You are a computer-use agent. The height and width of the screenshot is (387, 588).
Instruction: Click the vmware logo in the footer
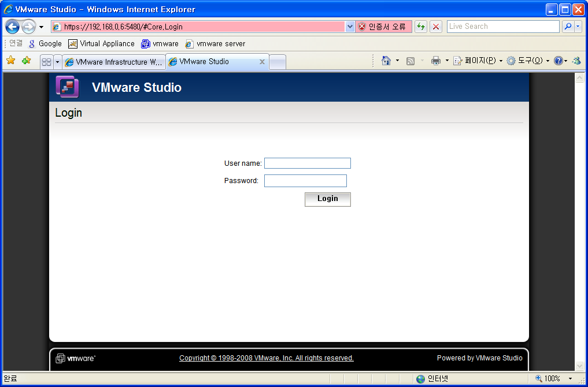tap(76, 359)
